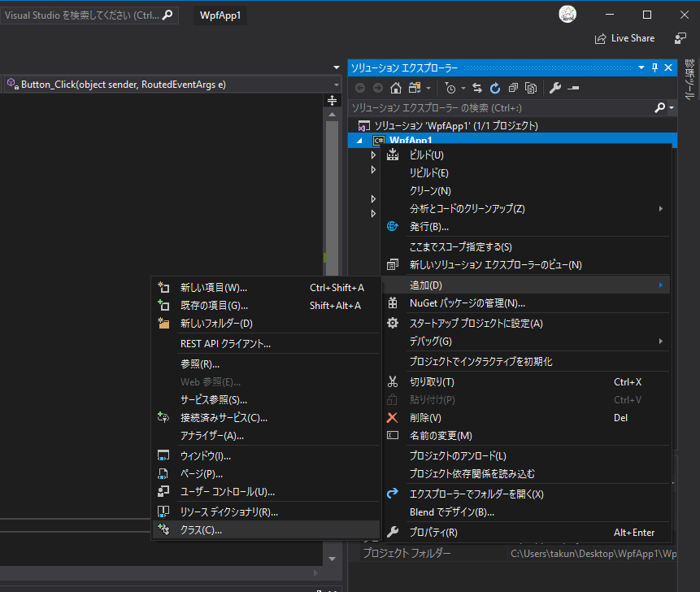Choose 削除(V) menu entry

525,417
